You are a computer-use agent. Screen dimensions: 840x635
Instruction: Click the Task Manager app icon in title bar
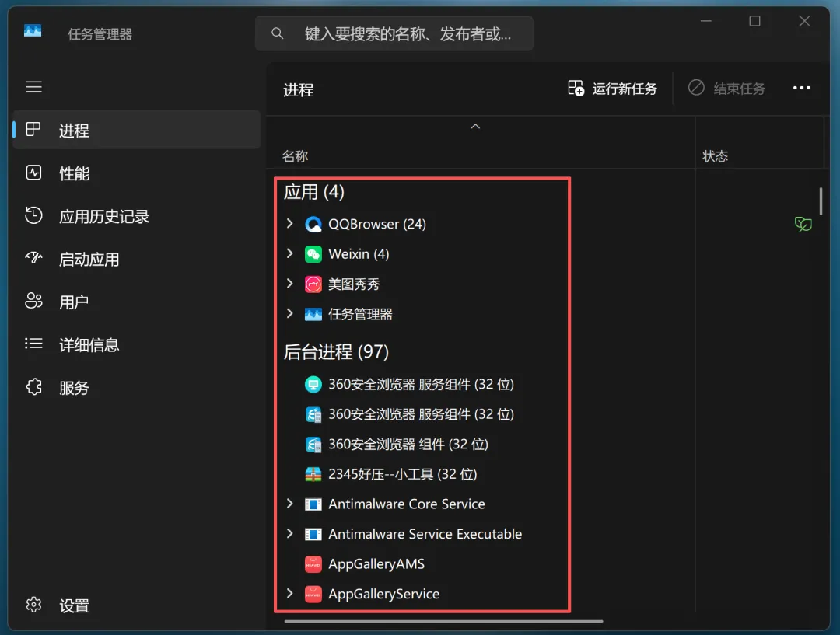click(33, 31)
